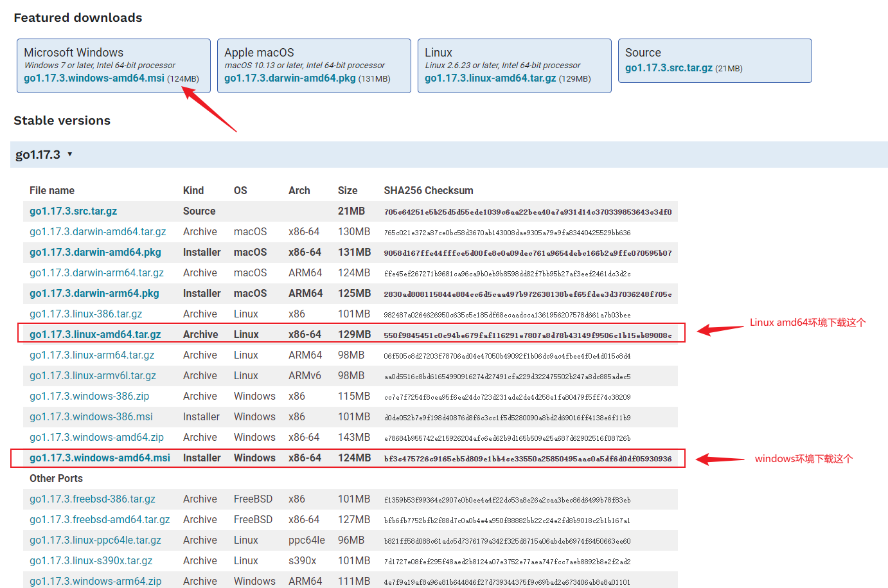Open the go1.17.3.darwin-amd64.tar.gz archive link
Viewport: 888px width, 588px height.
[x=98, y=232]
